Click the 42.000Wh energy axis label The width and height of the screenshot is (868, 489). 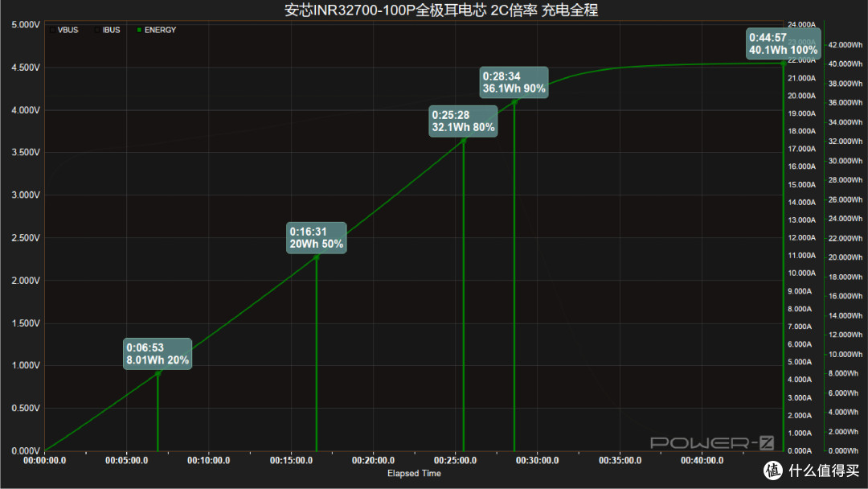click(845, 45)
